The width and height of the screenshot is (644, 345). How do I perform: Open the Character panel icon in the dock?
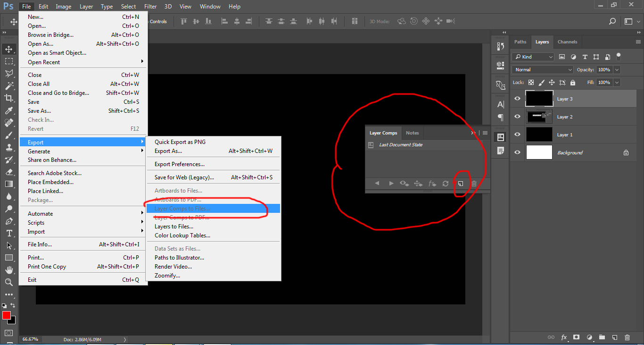click(501, 104)
